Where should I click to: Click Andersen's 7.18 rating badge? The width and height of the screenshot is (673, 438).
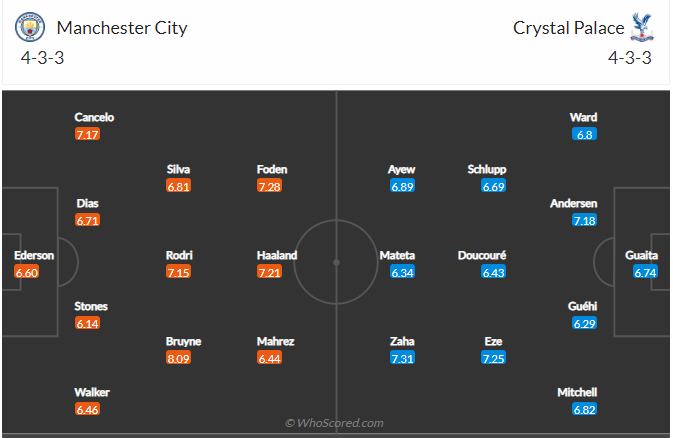(584, 220)
